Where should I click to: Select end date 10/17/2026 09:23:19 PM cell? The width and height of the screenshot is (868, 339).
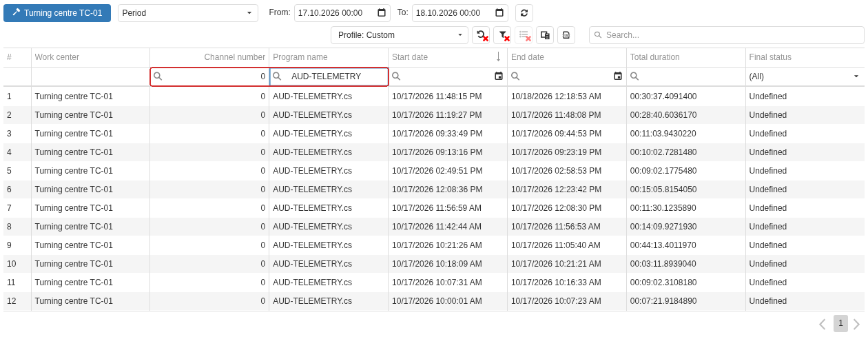tap(567, 152)
